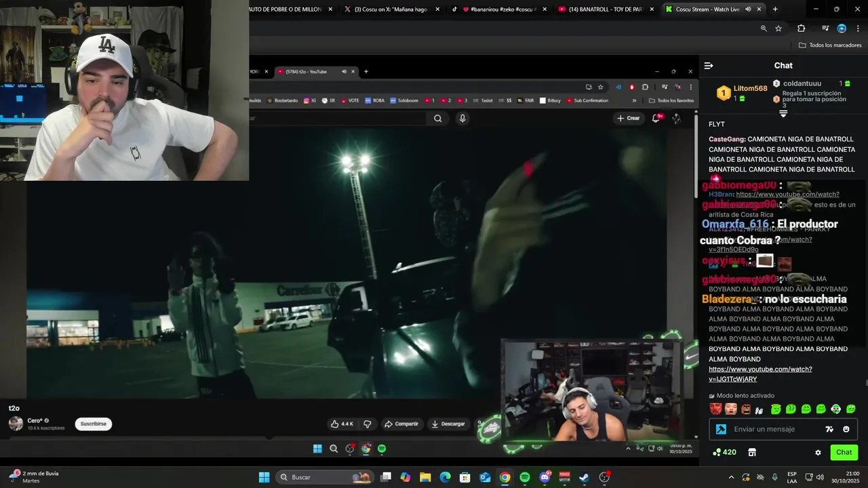Open Discord from the taskbar
868x488 pixels.
545,477
